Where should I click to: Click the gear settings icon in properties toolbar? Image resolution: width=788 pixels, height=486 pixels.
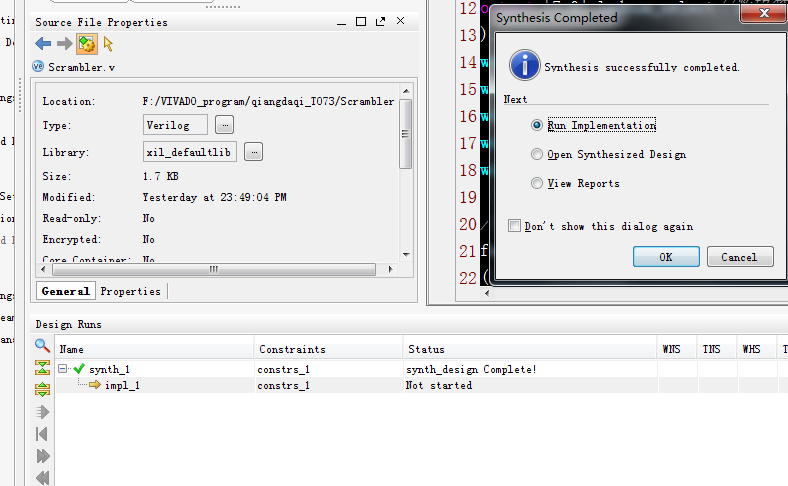point(86,44)
